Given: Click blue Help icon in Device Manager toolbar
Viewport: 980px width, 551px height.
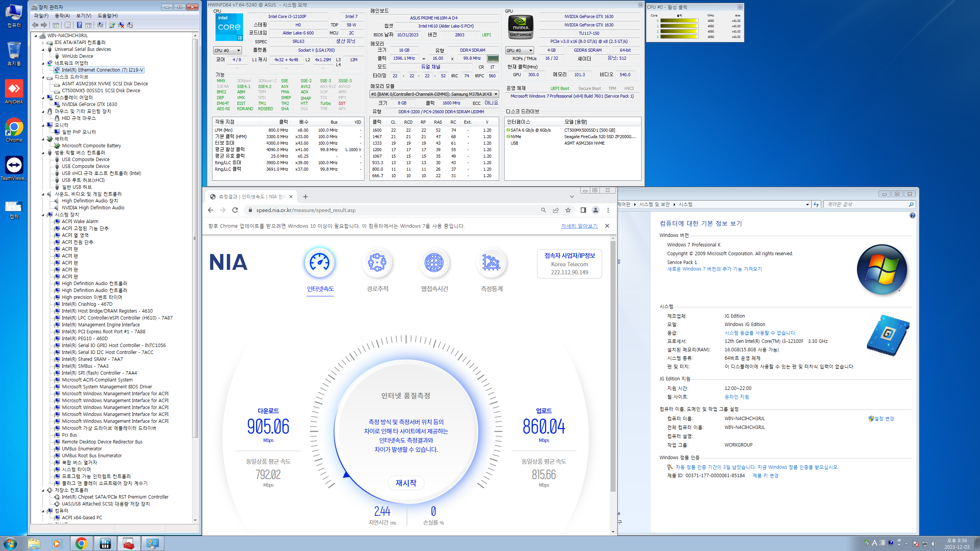Looking at the screenshot, I should (x=79, y=25).
